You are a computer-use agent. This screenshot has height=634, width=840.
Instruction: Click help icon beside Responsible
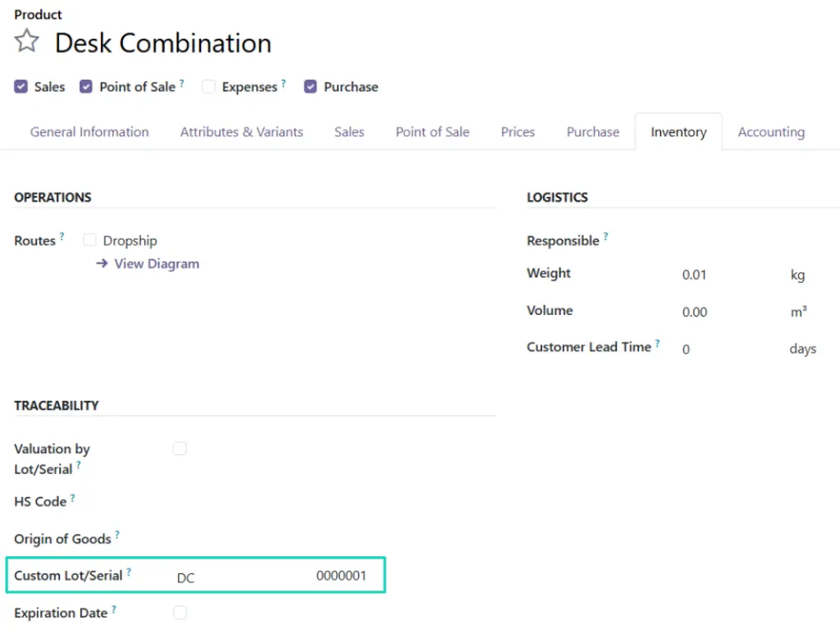606,235
